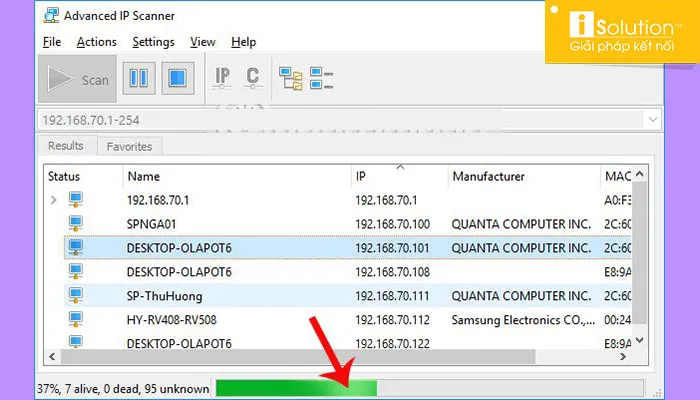This screenshot has height=400, width=700.
Task: Select the SP-ThuHuong device name
Action: click(164, 296)
